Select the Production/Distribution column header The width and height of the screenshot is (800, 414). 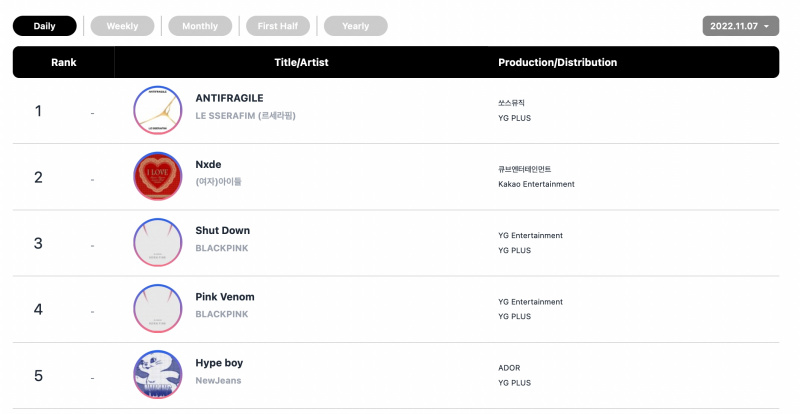pyautogui.click(x=558, y=62)
